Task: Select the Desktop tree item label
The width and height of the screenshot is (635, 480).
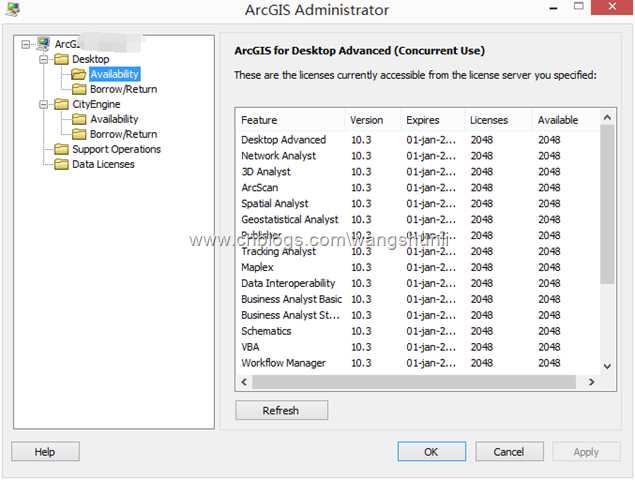Action: [91, 59]
